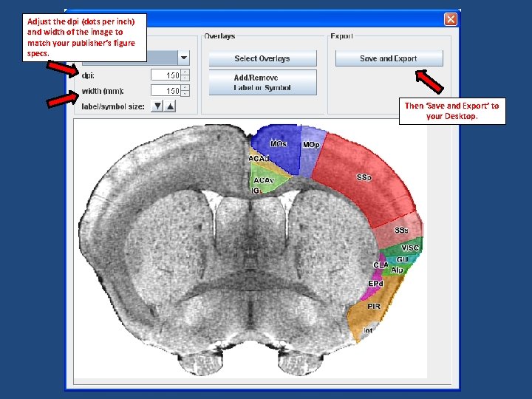Viewport: 532px width, 399px height.
Task: Click the PIR label in orange region
Action: 374,307
